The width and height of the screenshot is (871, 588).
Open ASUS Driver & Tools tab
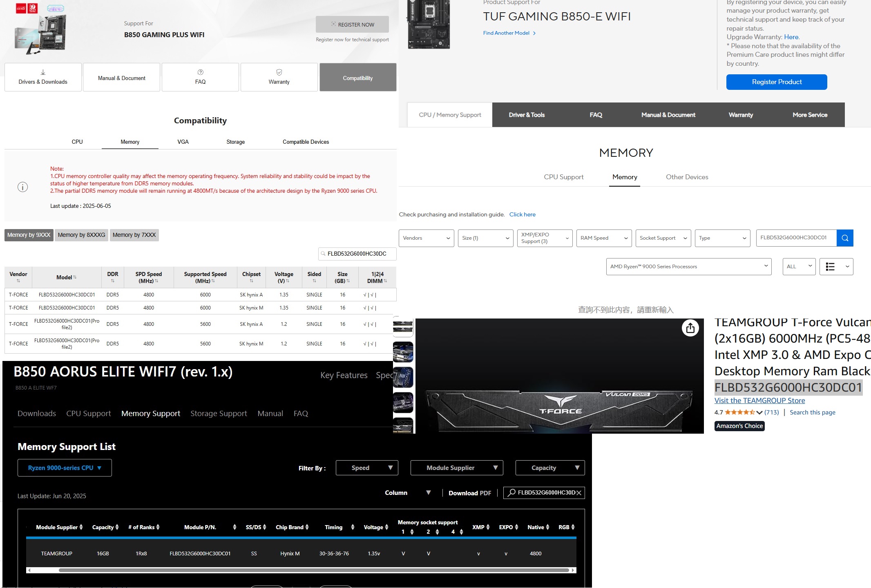pos(527,115)
